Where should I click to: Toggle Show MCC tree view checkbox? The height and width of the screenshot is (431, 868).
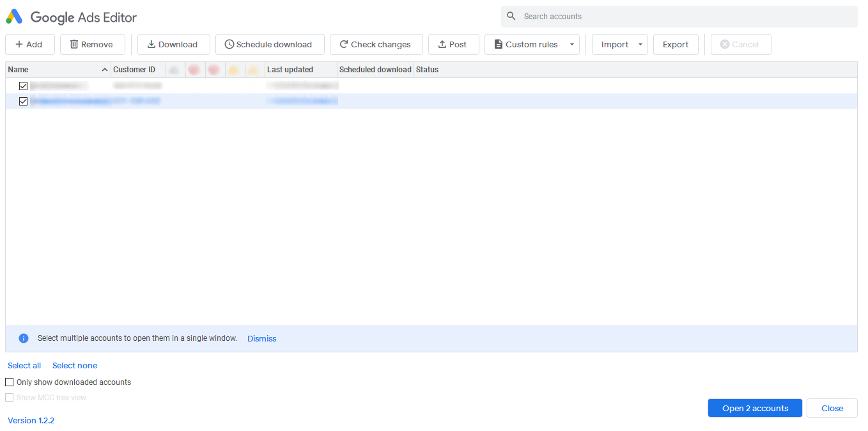click(x=10, y=397)
